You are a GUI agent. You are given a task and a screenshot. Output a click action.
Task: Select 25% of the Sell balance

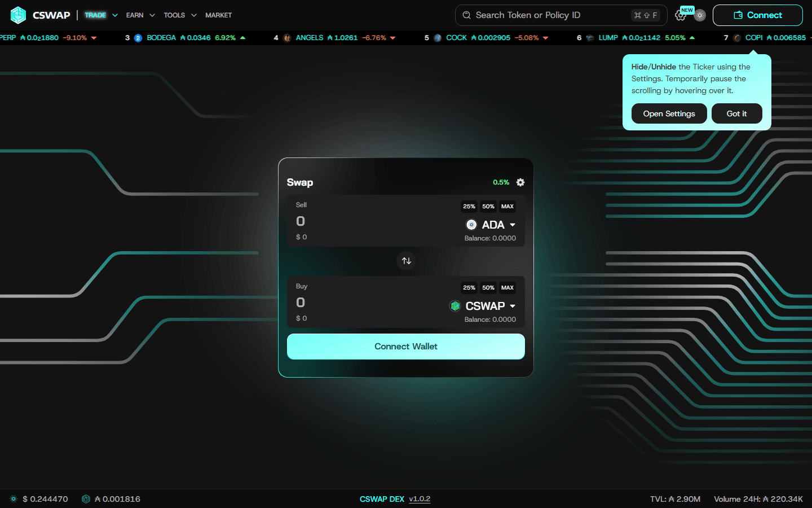click(469, 207)
